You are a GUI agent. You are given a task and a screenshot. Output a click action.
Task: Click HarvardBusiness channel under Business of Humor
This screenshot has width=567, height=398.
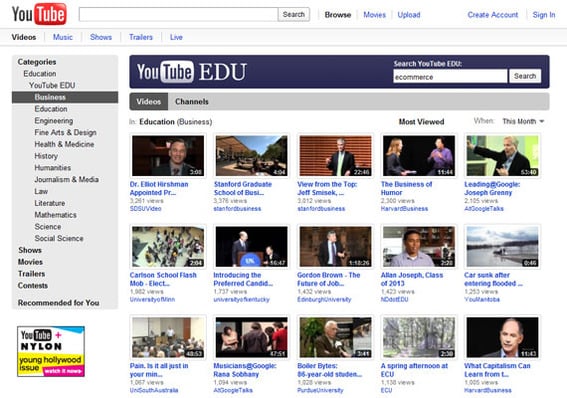pyautogui.click(x=404, y=209)
